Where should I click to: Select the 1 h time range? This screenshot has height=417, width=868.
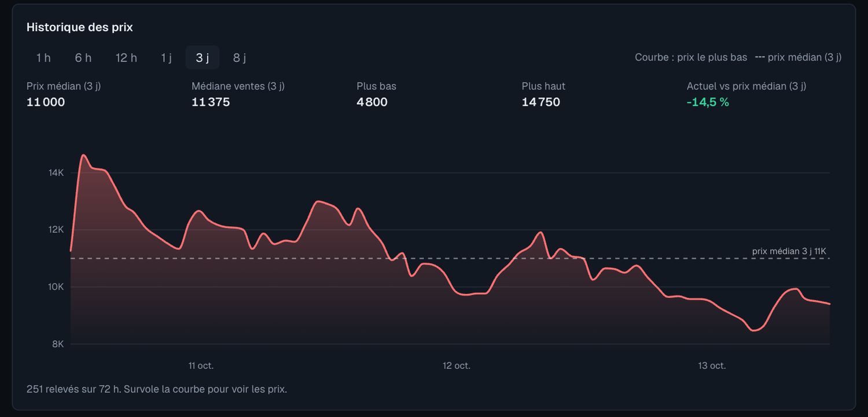(x=43, y=58)
